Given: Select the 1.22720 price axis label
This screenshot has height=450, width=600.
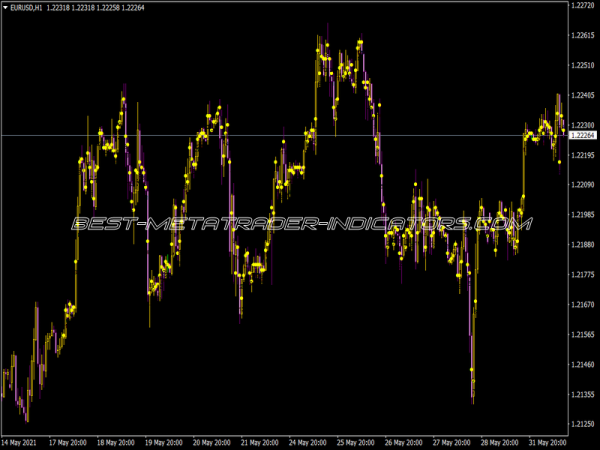Looking at the screenshot, I should pyautogui.click(x=581, y=6).
